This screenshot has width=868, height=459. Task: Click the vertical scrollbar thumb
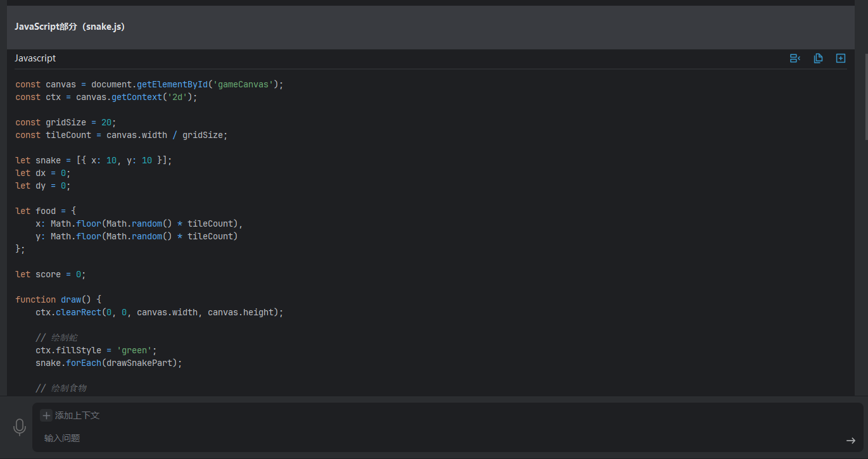(x=865, y=95)
